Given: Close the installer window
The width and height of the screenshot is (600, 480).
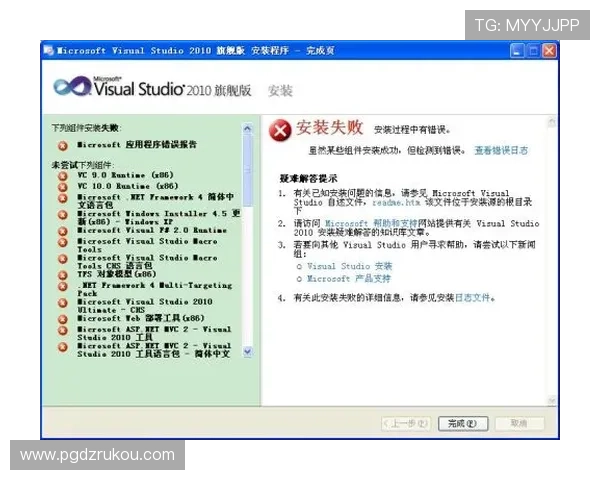Looking at the screenshot, I should (x=549, y=51).
